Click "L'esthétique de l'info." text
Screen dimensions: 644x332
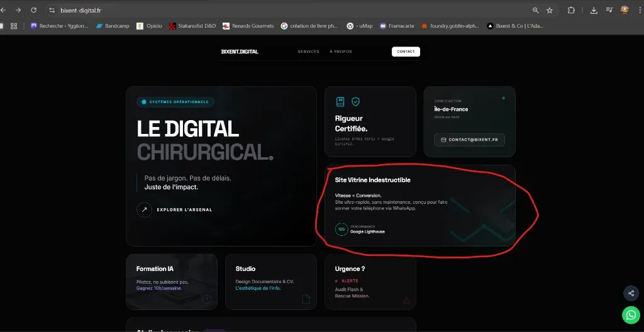coord(258,288)
